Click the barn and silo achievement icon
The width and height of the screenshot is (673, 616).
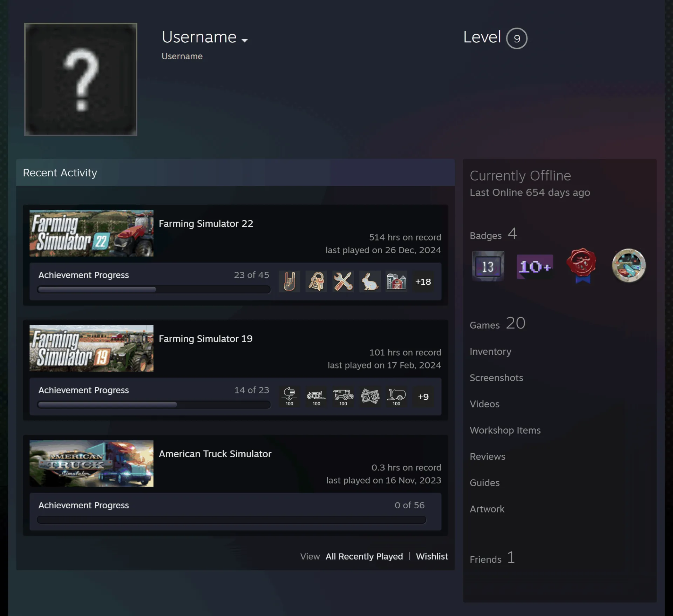point(396,281)
